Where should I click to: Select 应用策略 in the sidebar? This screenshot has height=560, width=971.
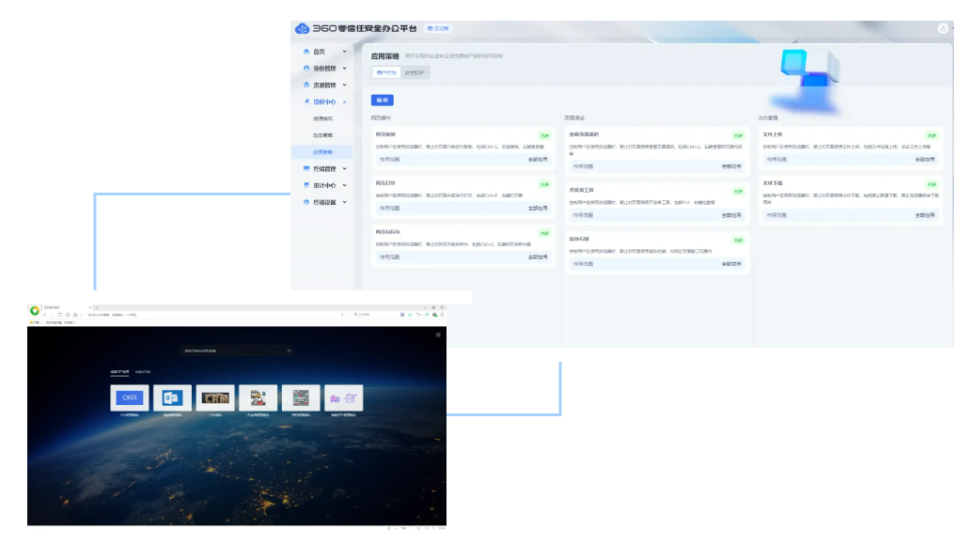(x=323, y=152)
